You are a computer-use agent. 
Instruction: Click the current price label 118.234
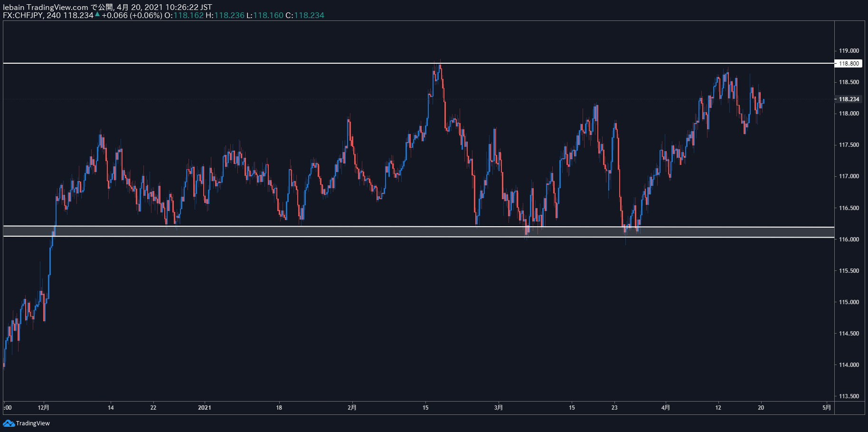click(849, 99)
